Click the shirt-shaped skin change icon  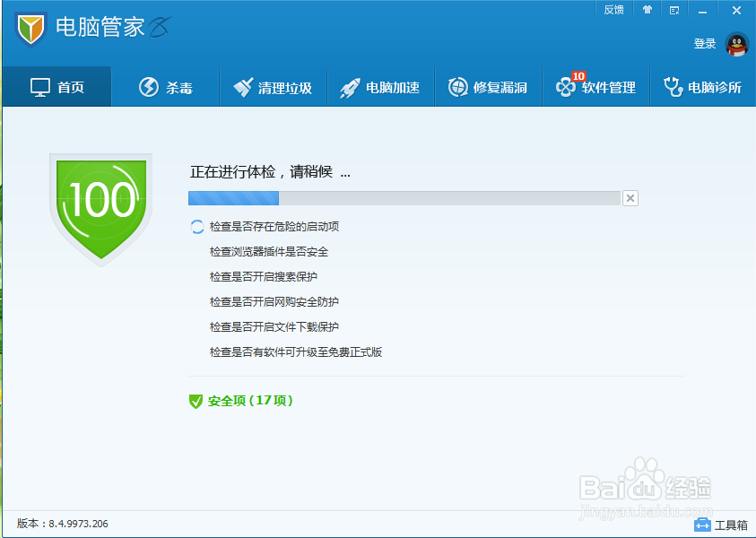(647, 10)
